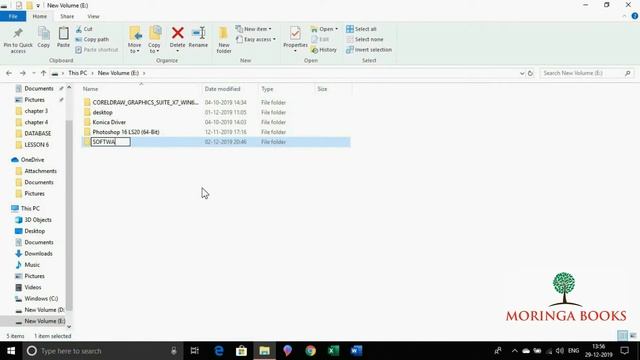Viewport: 640px width, 360px height.
Task: Switch to the View ribbon tab
Action: [x=93, y=16]
